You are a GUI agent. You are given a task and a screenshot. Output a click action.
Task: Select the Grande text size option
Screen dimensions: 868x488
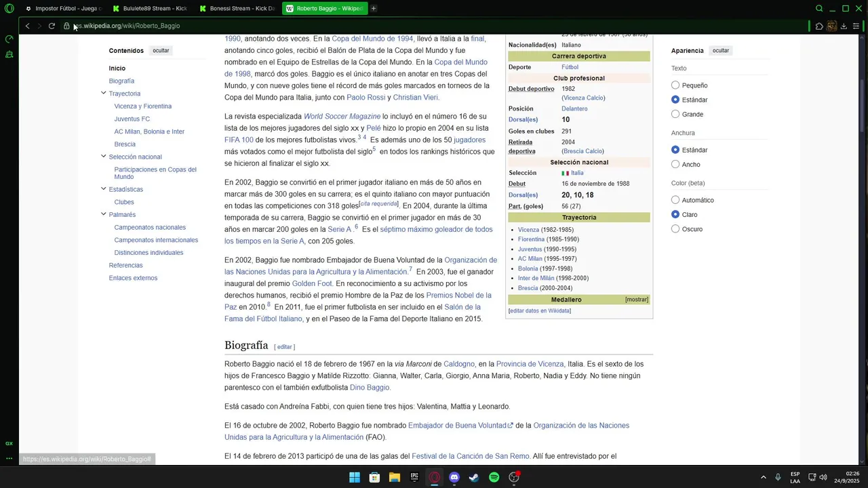tap(675, 114)
